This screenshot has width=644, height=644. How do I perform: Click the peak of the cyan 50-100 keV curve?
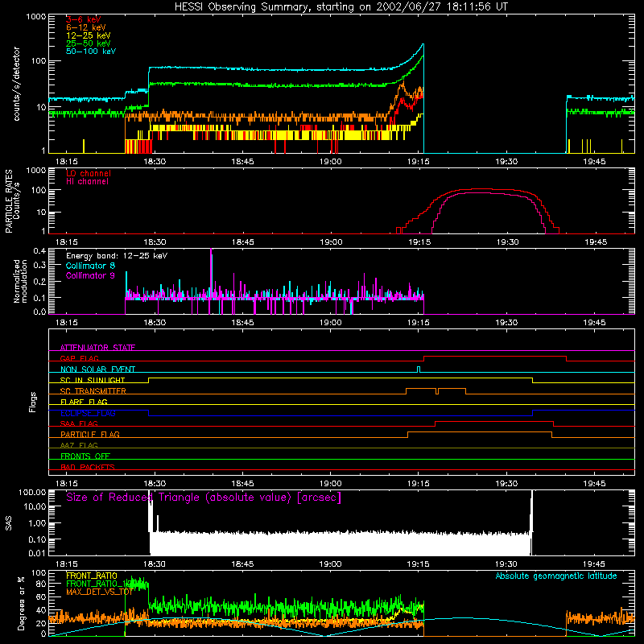click(423, 44)
